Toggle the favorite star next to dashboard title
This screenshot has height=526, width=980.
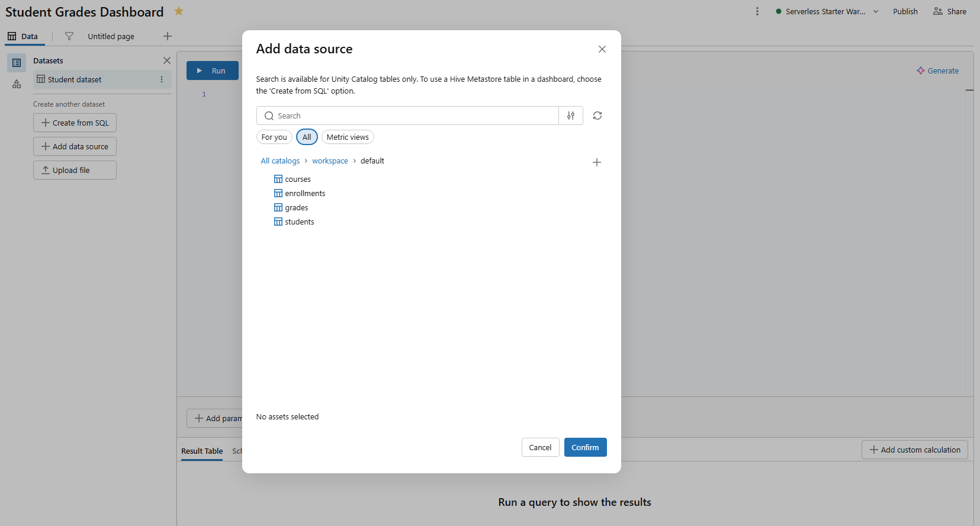179,11
